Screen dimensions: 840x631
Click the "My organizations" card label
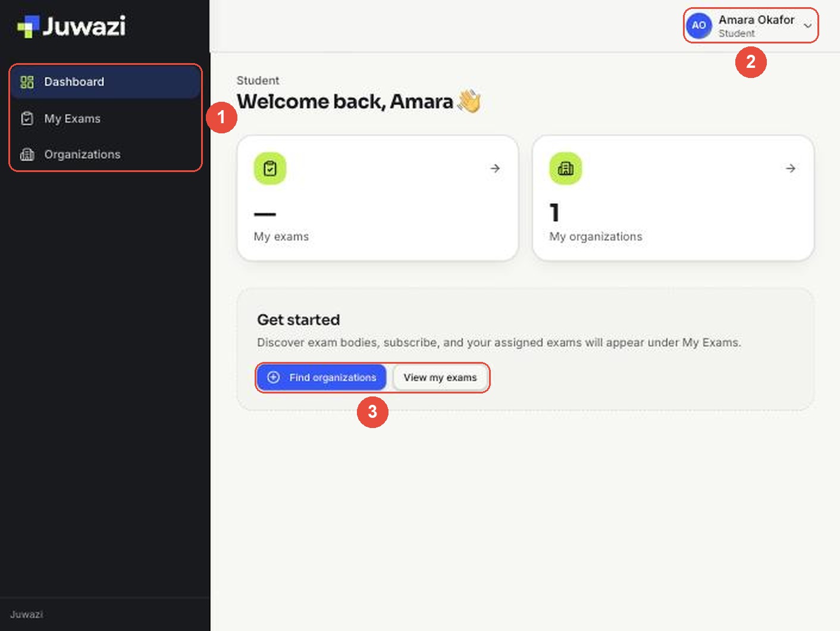coord(596,237)
